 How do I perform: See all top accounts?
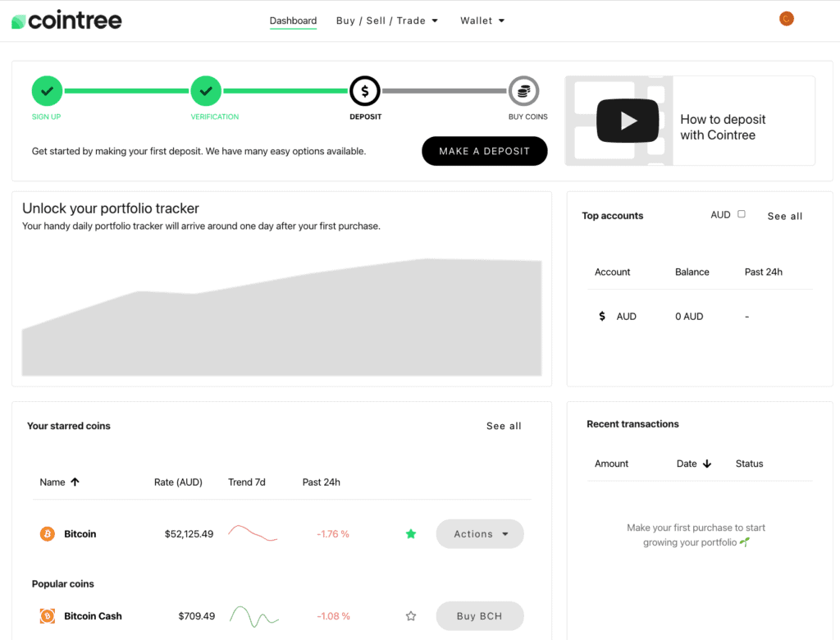pyautogui.click(x=785, y=216)
